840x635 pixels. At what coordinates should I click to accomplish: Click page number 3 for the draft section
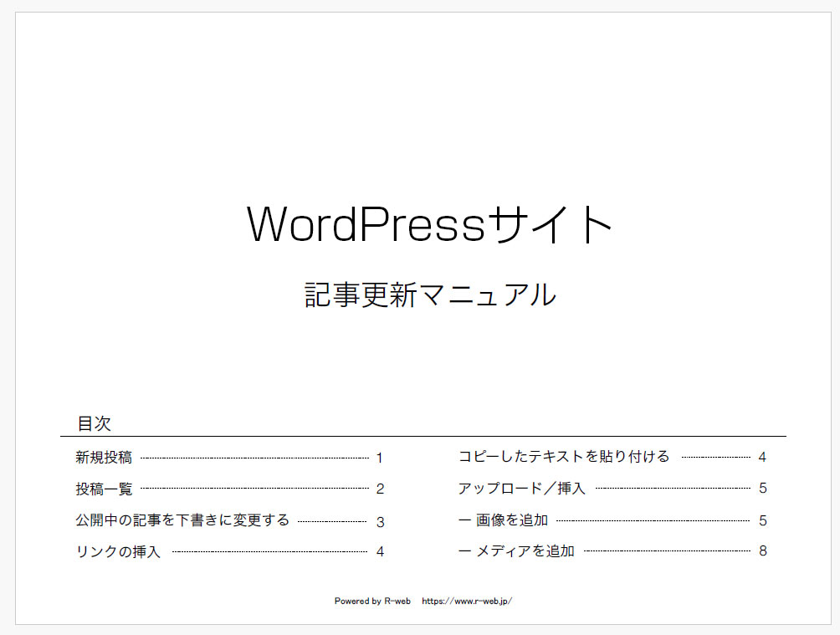380,520
